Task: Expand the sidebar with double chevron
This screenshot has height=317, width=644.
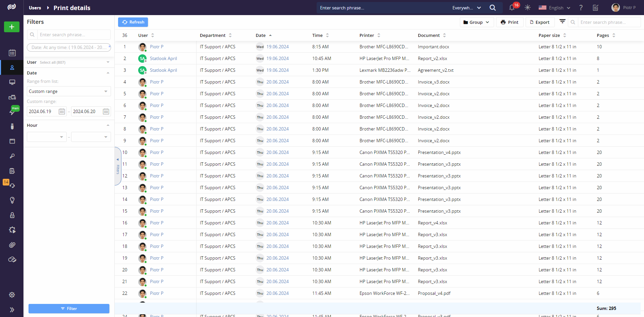Action: coord(12,310)
